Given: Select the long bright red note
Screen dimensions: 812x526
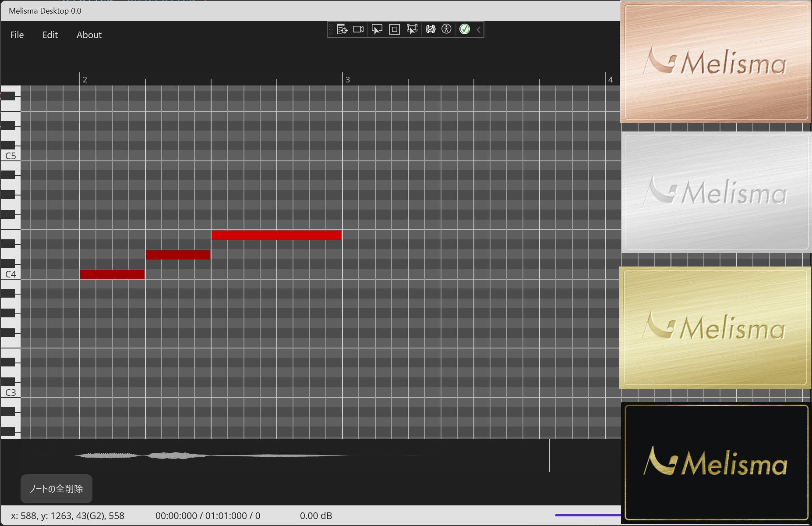Looking at the screenshot, I should click(x=276, y=235).
